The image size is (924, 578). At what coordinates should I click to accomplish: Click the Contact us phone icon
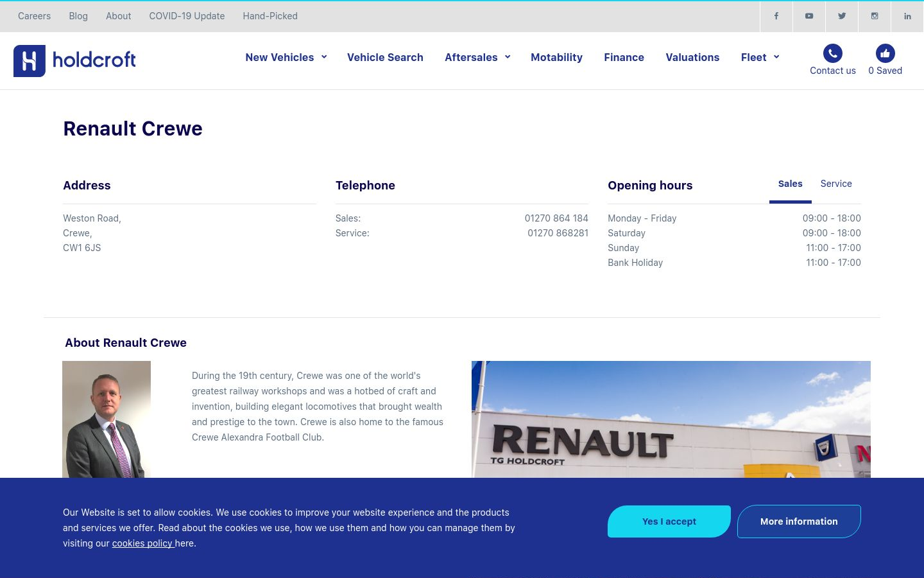pos(833,53)
